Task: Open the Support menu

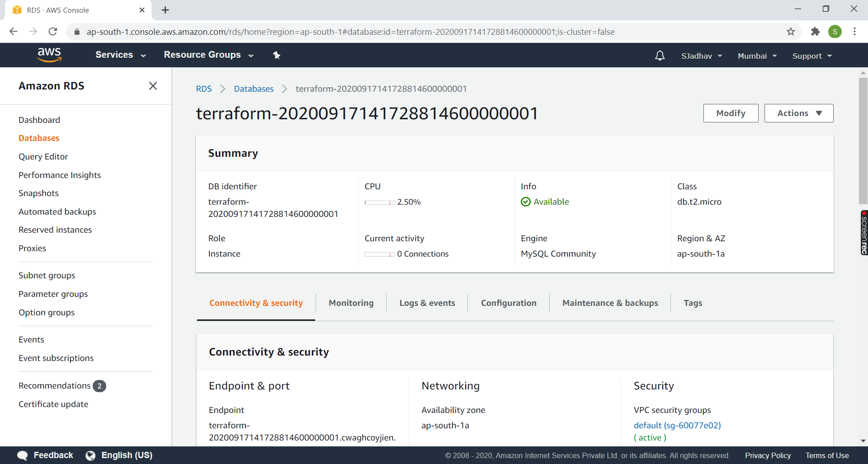Action: [811, 56]
